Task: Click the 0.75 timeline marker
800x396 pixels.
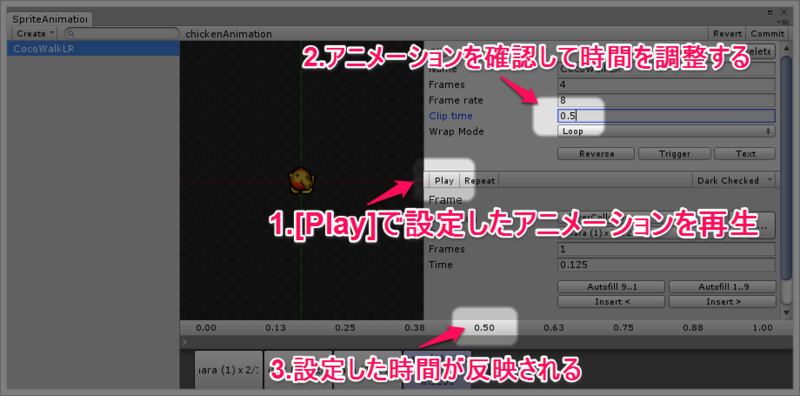Action: tap(623, 328)
